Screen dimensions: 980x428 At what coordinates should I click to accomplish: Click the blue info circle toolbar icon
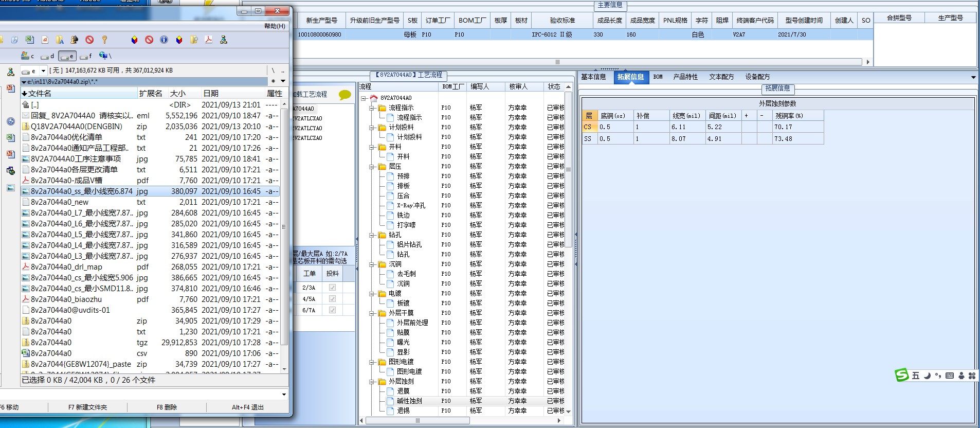pyautogui.click(x=164, y=40)
